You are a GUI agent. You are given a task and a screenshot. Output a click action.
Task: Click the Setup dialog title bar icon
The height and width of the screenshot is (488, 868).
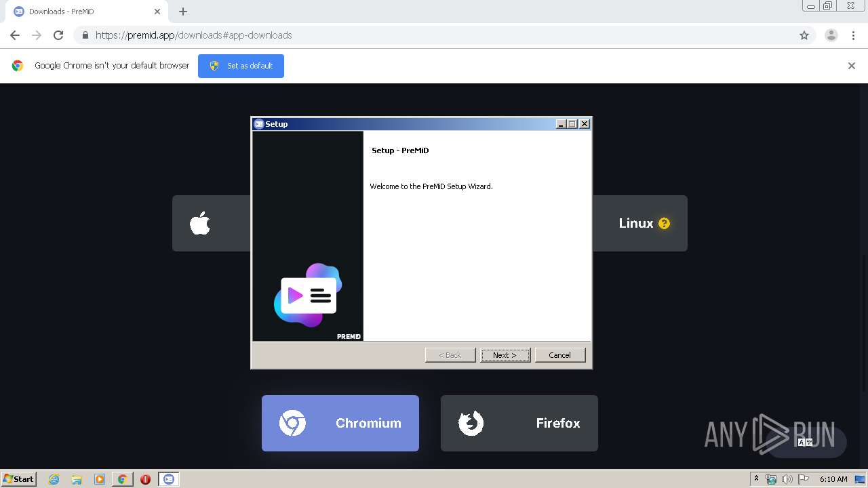[x=259, y=124]
